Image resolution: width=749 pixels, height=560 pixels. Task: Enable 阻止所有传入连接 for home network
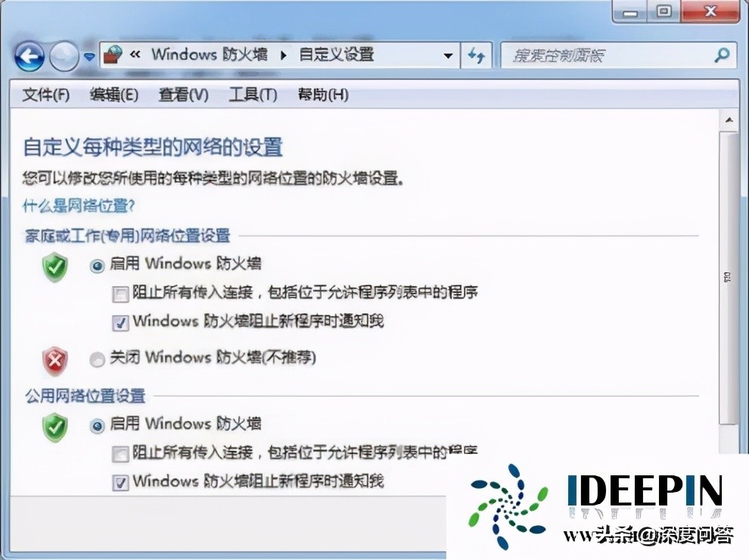click(120, 294)
